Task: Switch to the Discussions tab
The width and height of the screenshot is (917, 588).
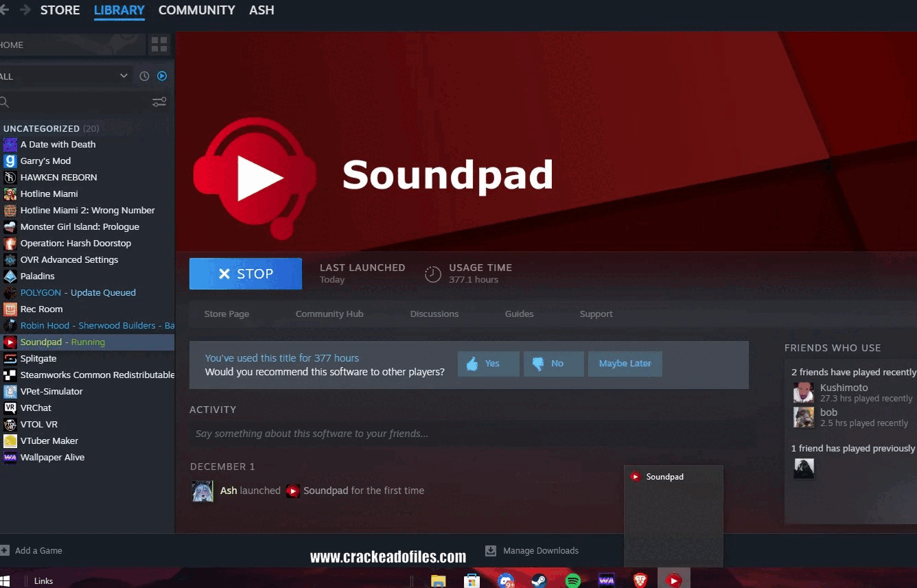Action: tap(434, 314)
